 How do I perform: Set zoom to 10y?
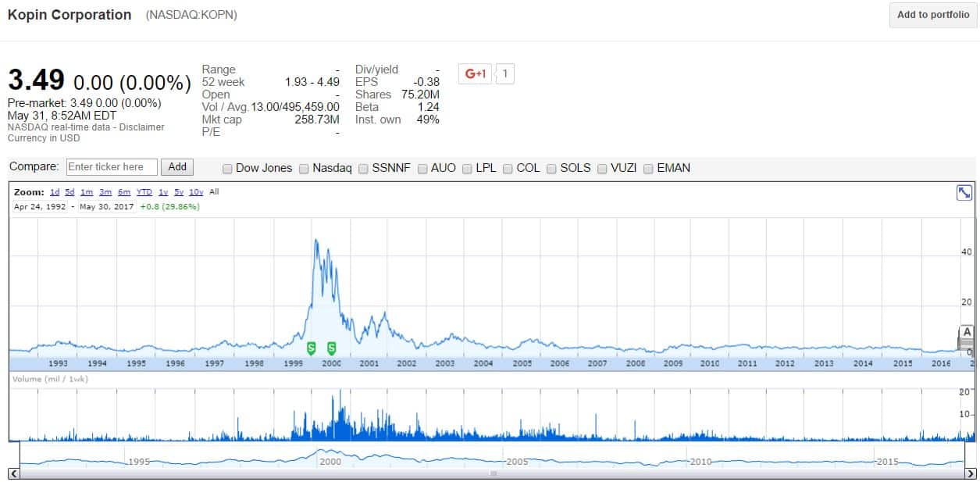197,192
